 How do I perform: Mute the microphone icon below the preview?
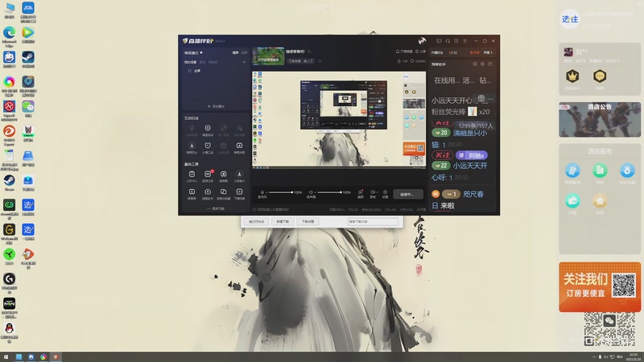(262, 192)
